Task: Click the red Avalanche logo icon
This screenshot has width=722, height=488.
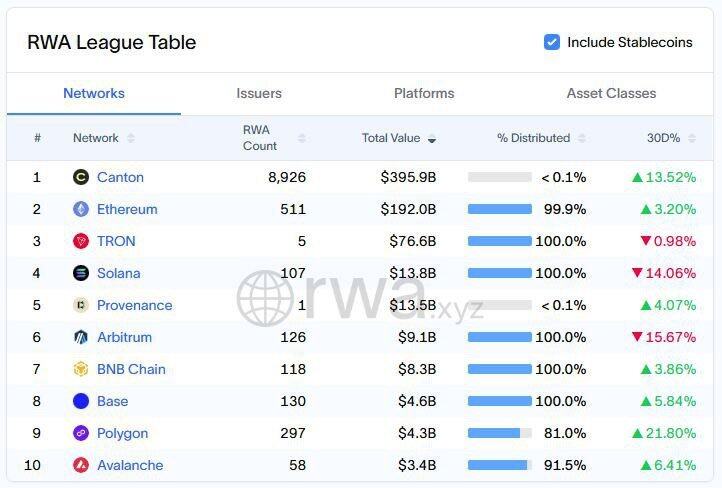Action: 81,465
